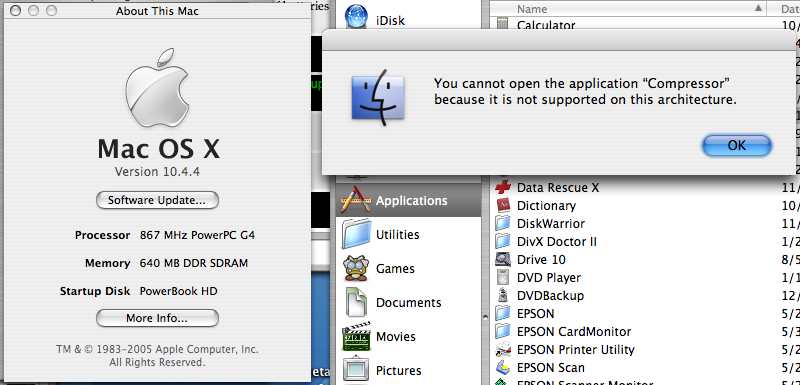Viewport: 800px width, 385px height.
Task: Click Pictures label in sidebar
Action: [398, 371]
